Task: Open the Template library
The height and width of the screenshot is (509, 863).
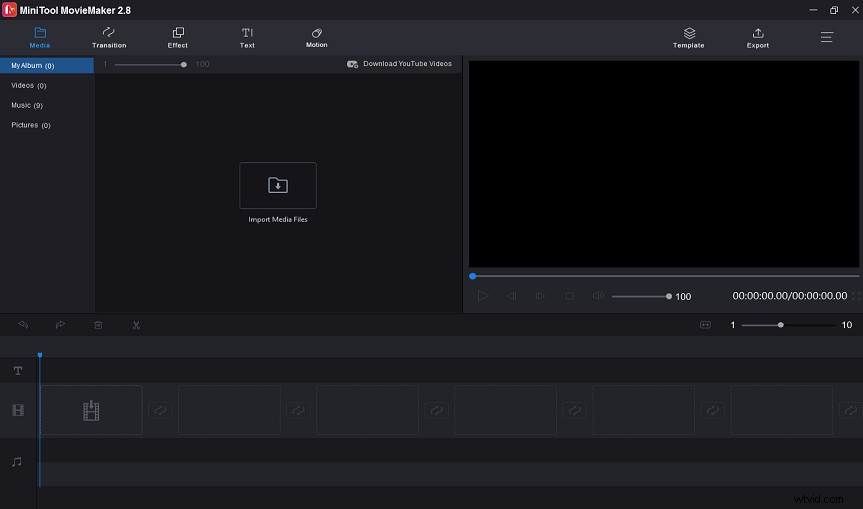Action: pyautogui.click(x=689, y=37)
